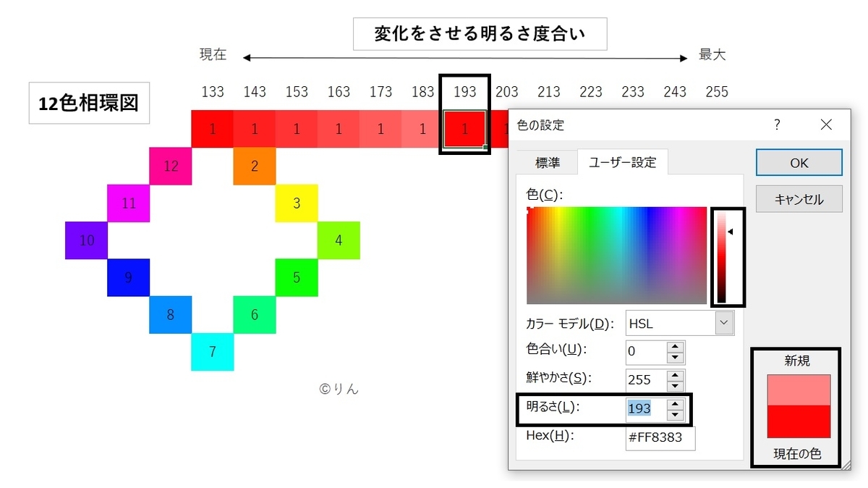
Task: Click the 最大 label
Action: pyautogui.click(x=712, y=54)
